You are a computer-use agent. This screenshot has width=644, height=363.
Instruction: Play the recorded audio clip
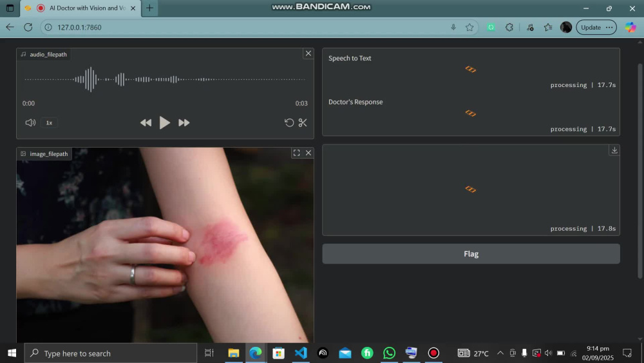tap(164, 123)
